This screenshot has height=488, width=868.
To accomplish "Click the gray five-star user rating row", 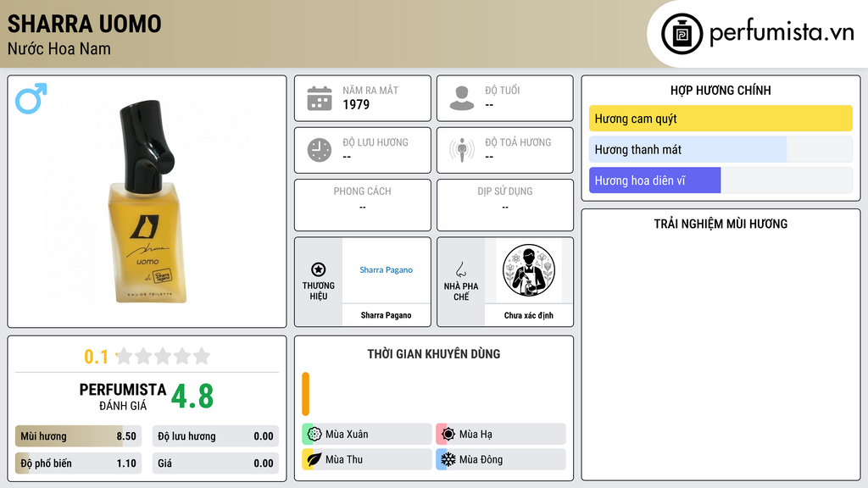I will pyautogui.click(x=164, y=357).
